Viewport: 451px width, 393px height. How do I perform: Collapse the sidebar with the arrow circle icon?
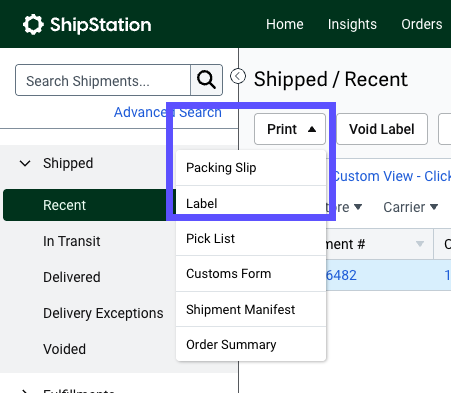pyautogui.click(x=238, y=76)
